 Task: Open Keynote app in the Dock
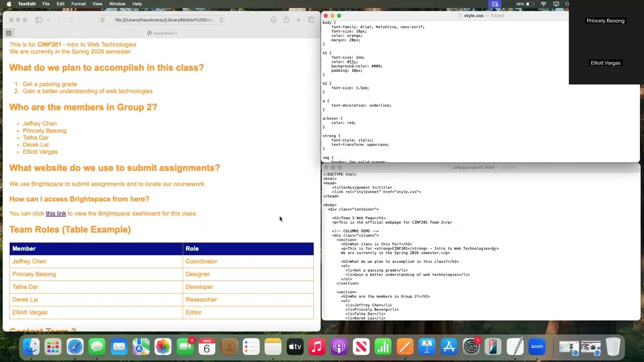tap(427, 346)
